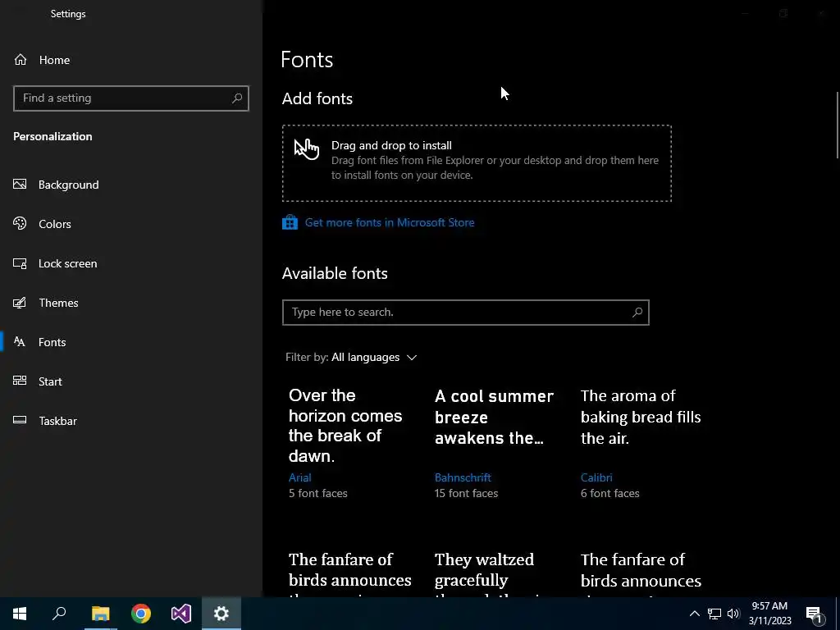Click the Start tiles icon
The width and height of the screenshot is (840, 630).
coord(20,381)
